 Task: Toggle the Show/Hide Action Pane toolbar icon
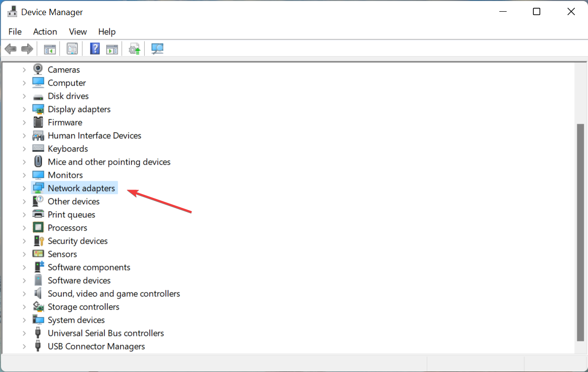click(112, 49)
